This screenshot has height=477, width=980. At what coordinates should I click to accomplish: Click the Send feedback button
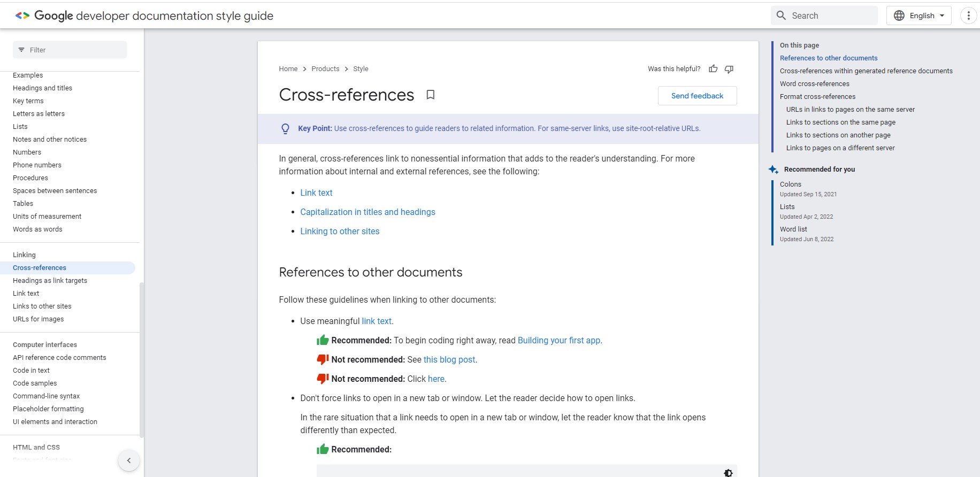(x=697, y=96)
